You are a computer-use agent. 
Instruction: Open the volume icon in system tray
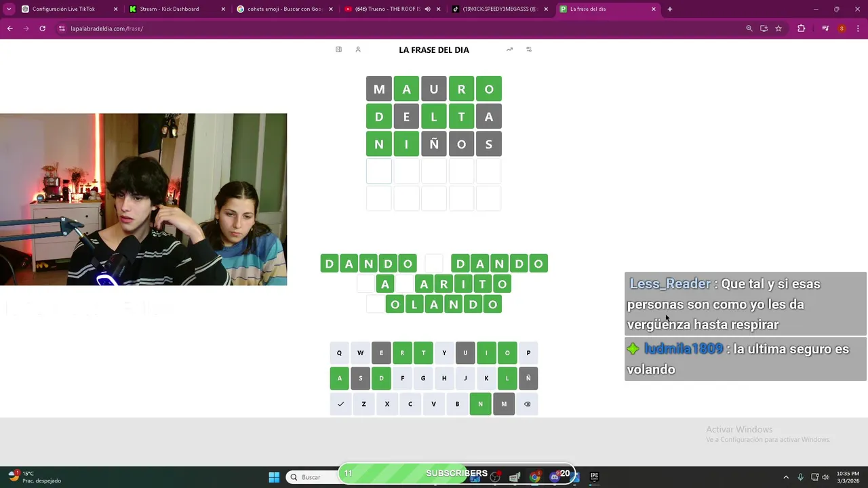[825, 477]
